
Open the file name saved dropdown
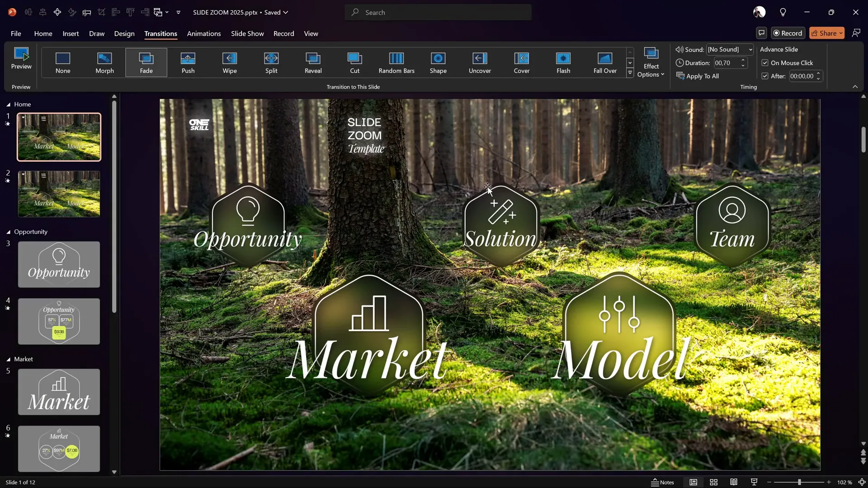click(x=286, y=12)
